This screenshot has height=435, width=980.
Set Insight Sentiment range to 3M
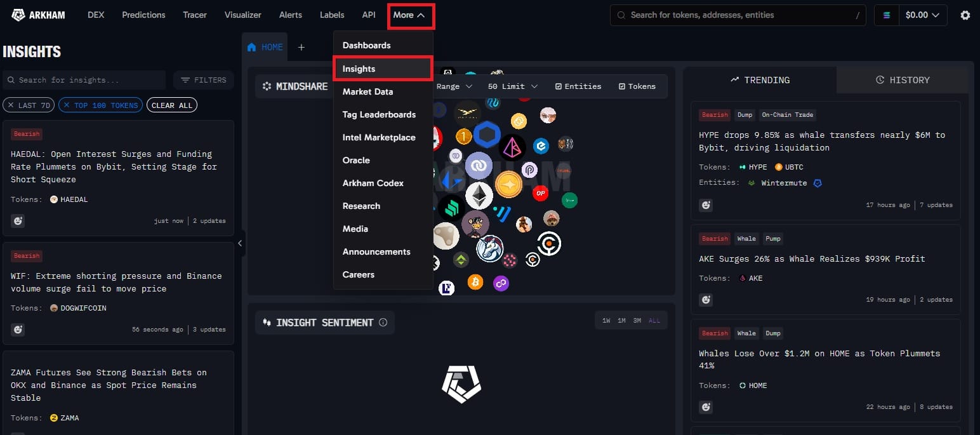637,321
